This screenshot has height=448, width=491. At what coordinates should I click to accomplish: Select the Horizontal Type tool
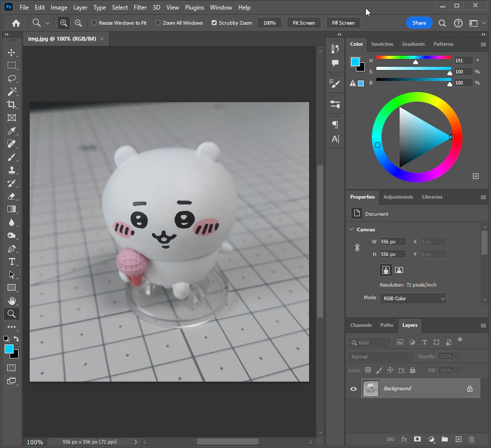click(x=12, y=262)
